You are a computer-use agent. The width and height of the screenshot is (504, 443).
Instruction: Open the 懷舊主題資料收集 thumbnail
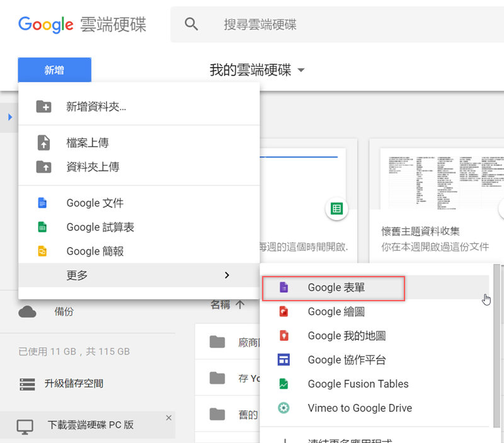pos(442,179)
